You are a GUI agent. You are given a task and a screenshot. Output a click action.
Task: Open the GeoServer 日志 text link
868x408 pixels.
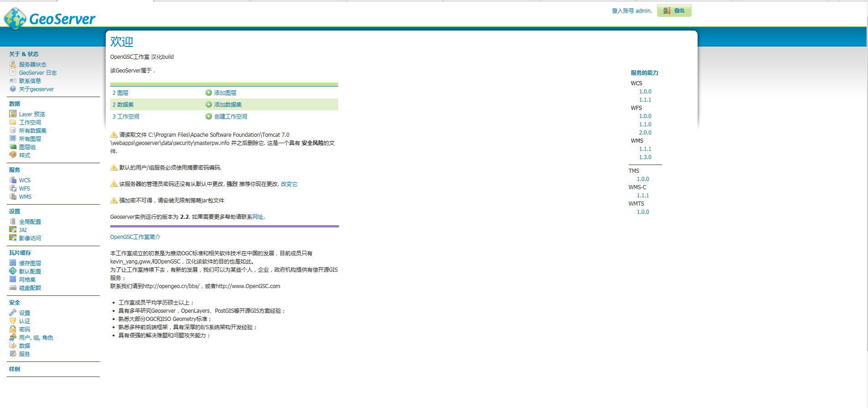click(x=38, y=73)
